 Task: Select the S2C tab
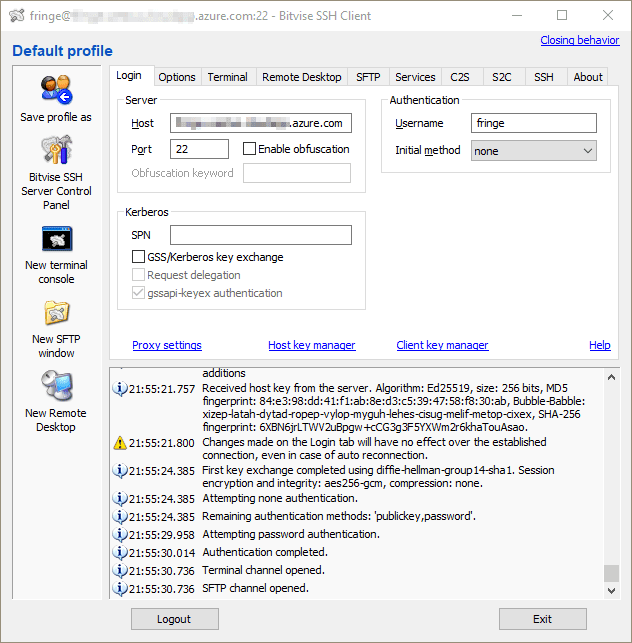[x=502, y=77]
